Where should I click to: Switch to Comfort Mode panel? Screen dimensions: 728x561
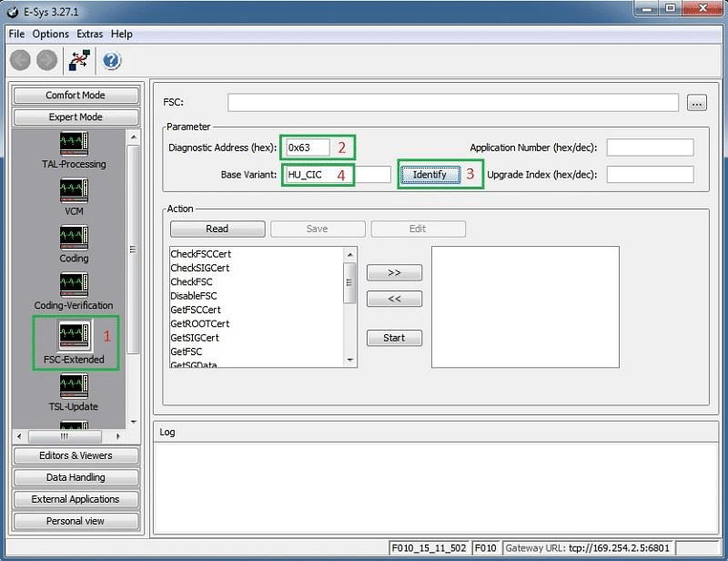coord(76,96)
